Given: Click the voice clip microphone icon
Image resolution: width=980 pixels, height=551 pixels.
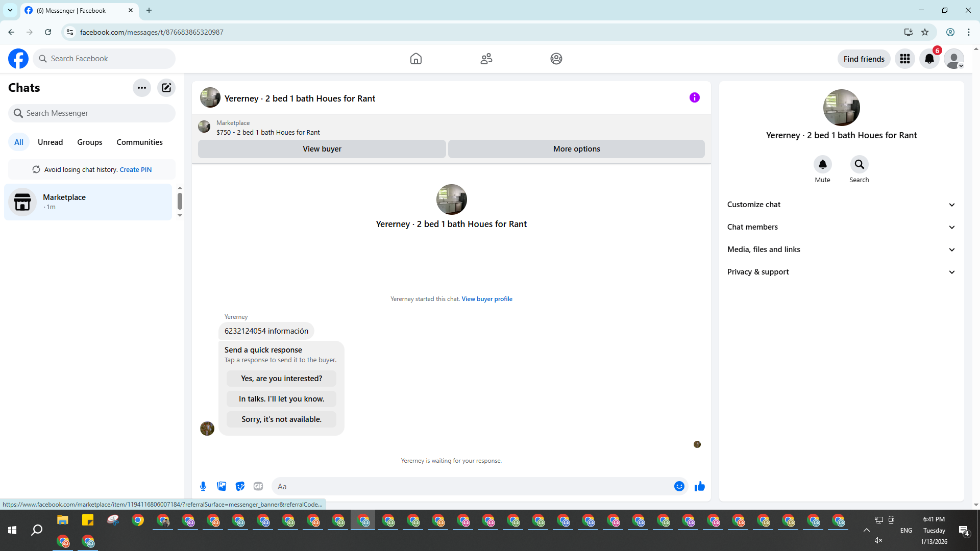Looking at the screenshot, I should click(x=203, y=486).
